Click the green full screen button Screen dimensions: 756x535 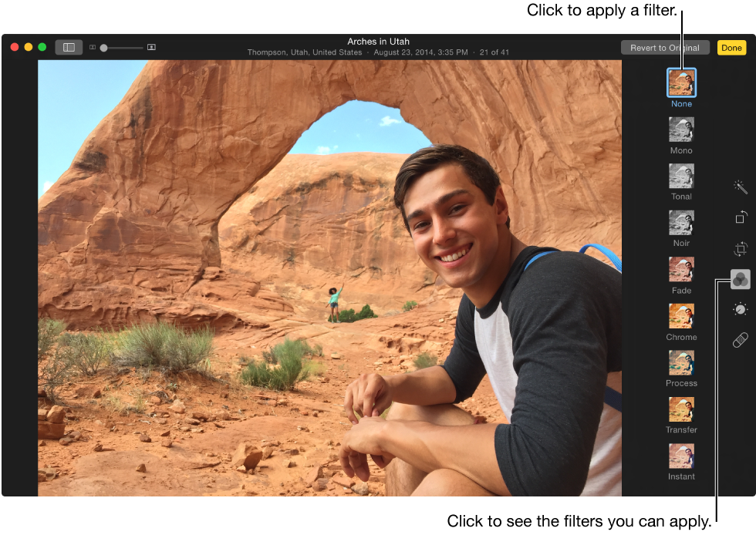(42, 47)
